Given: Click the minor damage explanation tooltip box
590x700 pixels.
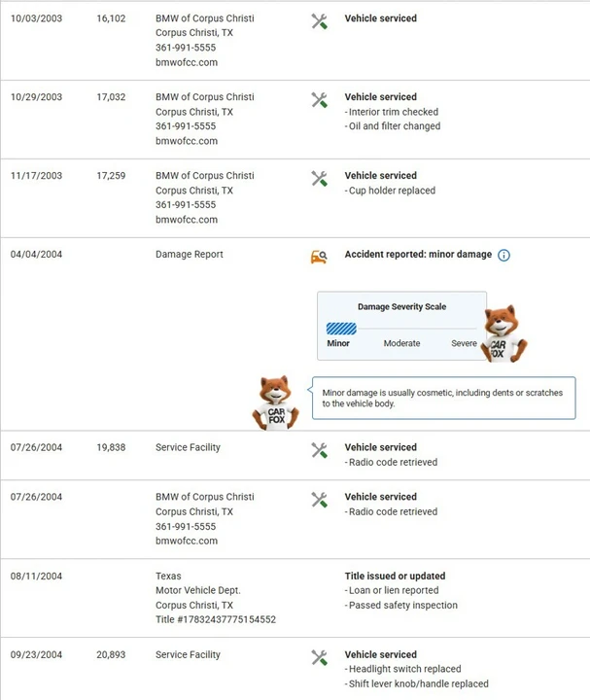Looking at the screenshot, I should coord(443,399).
